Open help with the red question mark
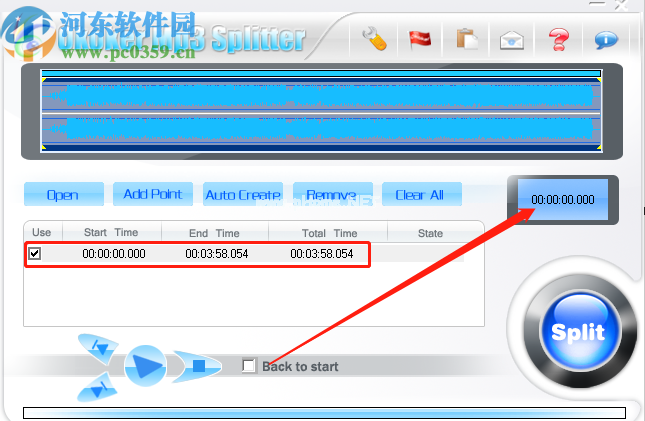The height and width of the screenshot is (421, 645). pos(558,40)
